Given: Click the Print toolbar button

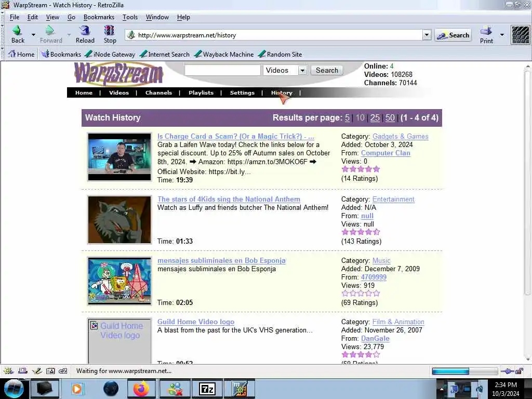Looking at the screenshot, I should pos(486,35).
